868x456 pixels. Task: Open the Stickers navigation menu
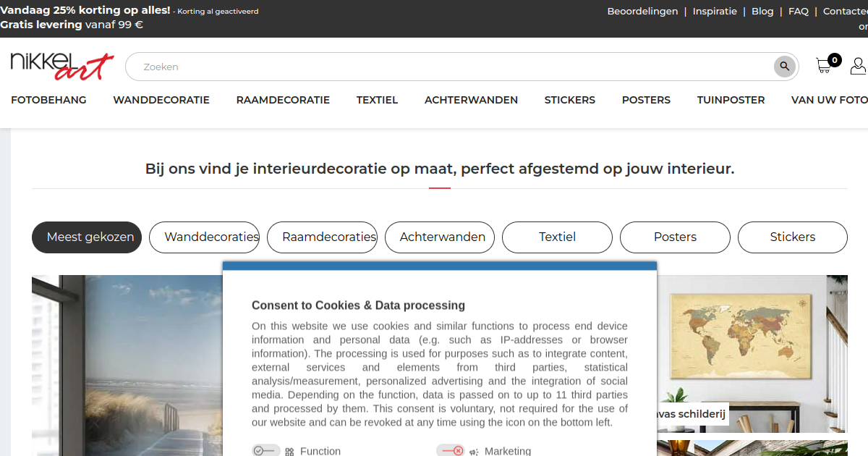(570, 100)
